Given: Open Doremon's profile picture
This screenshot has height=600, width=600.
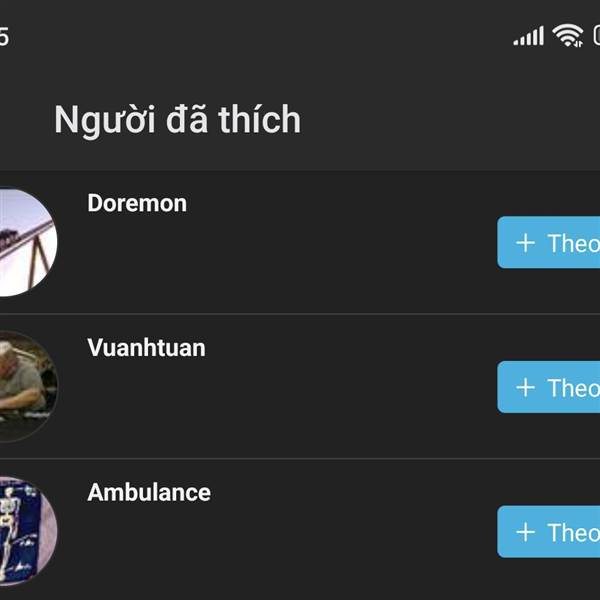Looking at the screenshot, I should coord(28,242).
